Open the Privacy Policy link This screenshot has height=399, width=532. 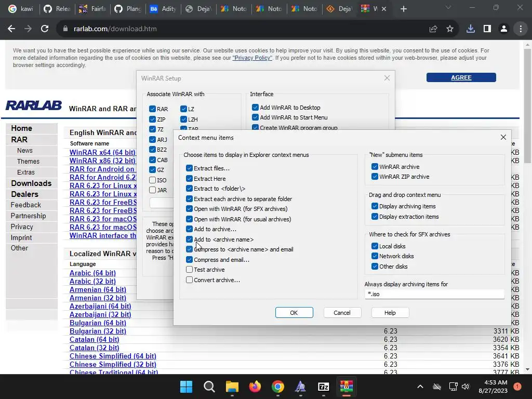pos(252,58)
